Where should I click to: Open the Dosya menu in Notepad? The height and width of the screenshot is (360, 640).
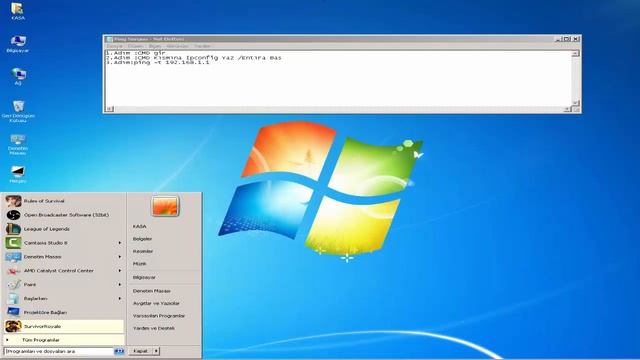(114, 46)
